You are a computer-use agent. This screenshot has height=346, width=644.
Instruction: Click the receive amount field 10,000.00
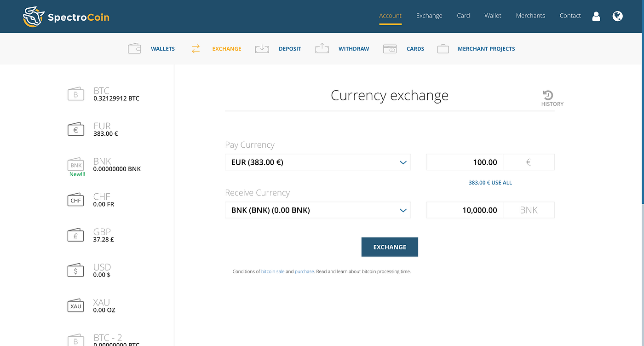click(465, 210)
